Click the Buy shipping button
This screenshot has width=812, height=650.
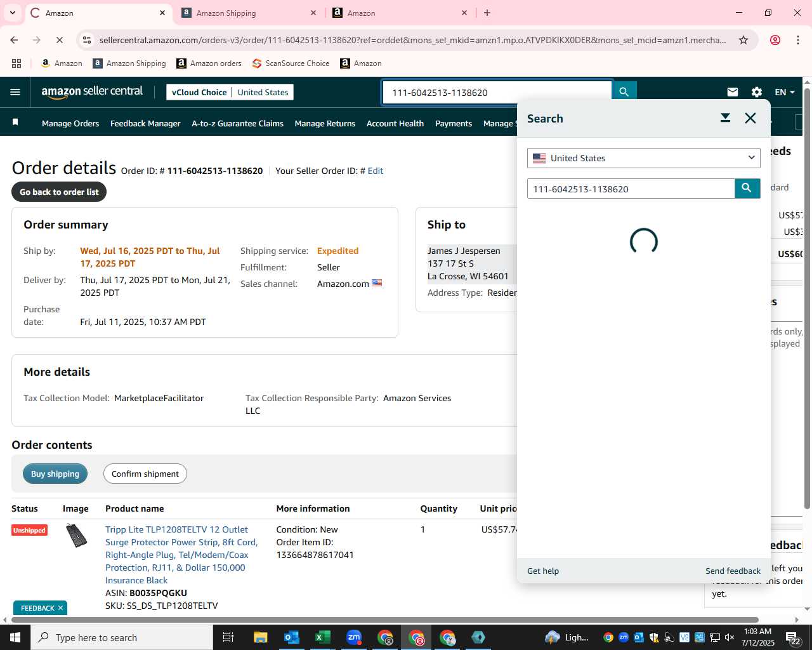tap(55, 474)
